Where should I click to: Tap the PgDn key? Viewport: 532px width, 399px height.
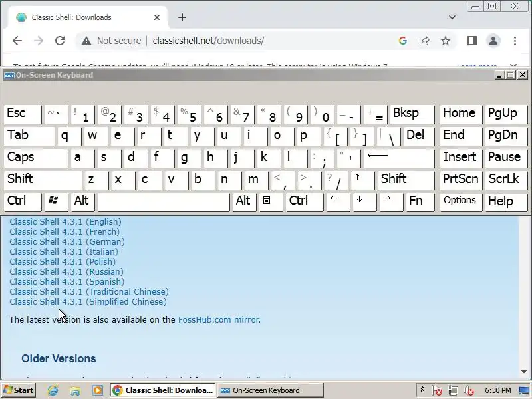(506, 137)
